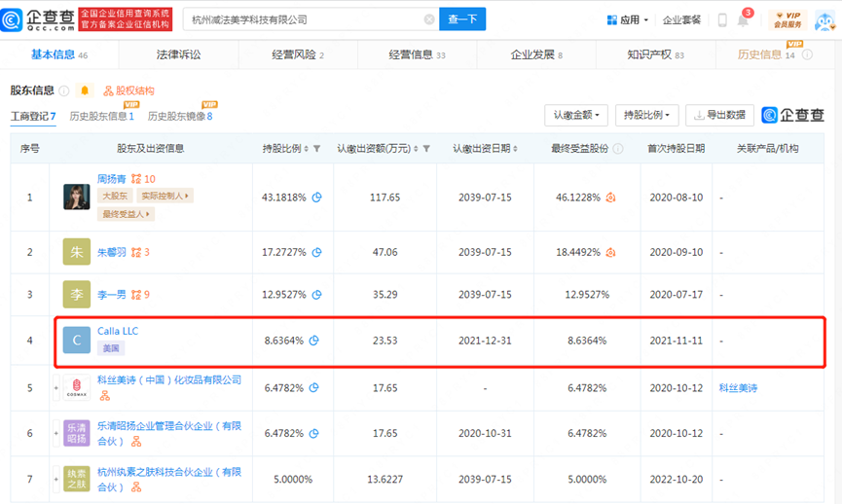This screenshot has width=842, height=504.
Task: Sort by 认缴出资日期 column
Action: point(515,149)
